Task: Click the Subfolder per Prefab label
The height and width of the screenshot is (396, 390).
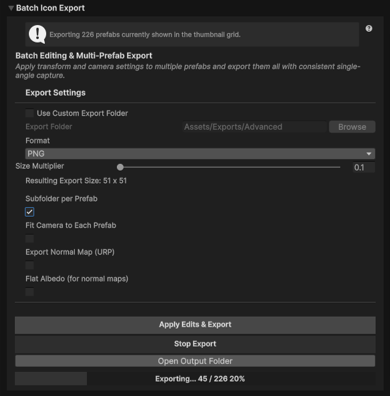Action: point(61,199)
